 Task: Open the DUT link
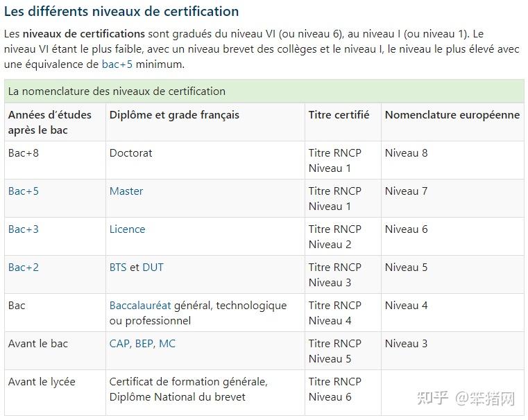click(153, 268)
